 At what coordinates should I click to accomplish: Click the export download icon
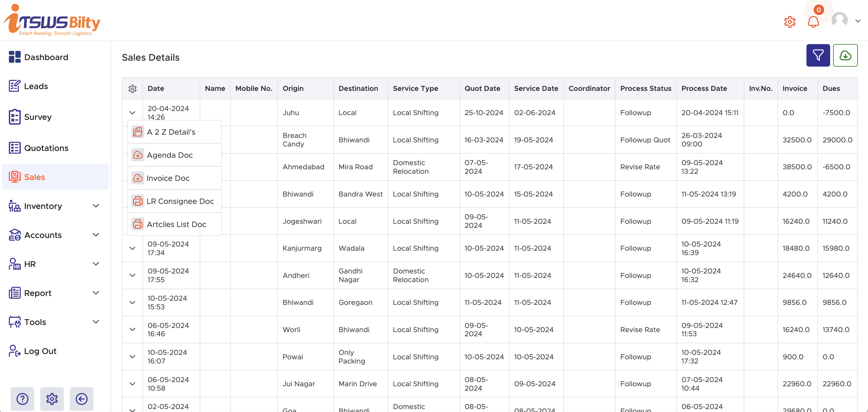tap(846, 55)
